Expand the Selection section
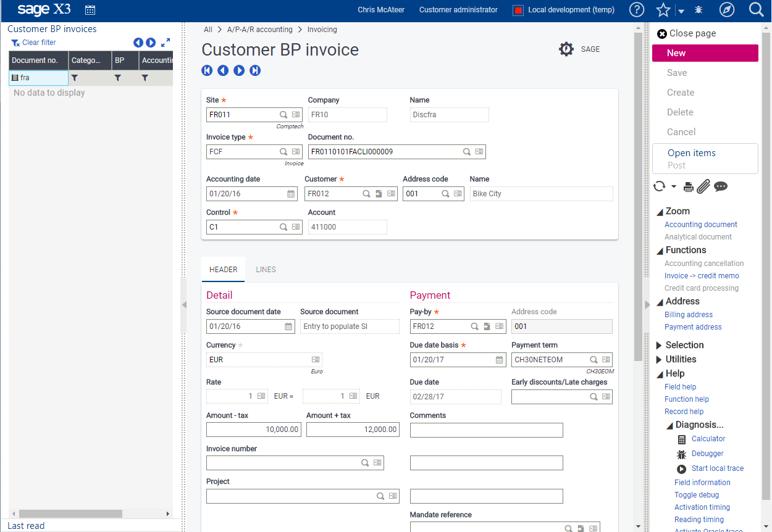The width and height of the screenshot is (772, 532). tap(659, 346)
